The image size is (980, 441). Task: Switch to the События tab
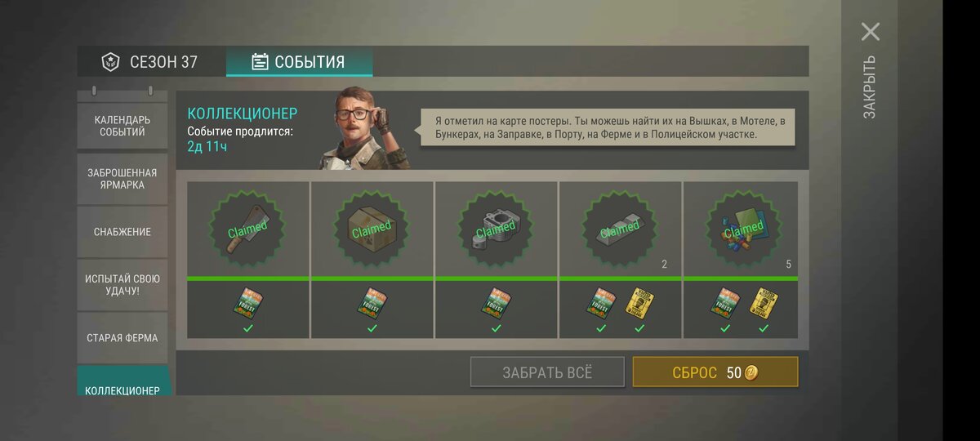(299, 61)
